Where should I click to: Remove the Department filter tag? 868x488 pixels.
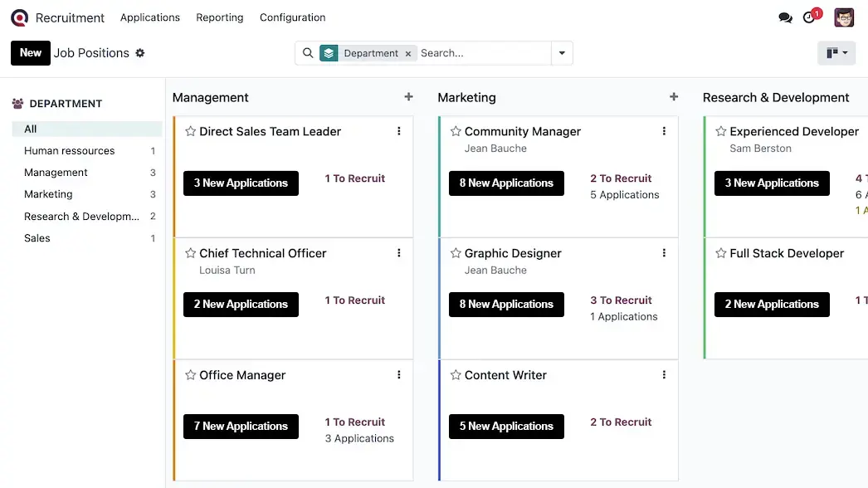click(x=408, y=53)
